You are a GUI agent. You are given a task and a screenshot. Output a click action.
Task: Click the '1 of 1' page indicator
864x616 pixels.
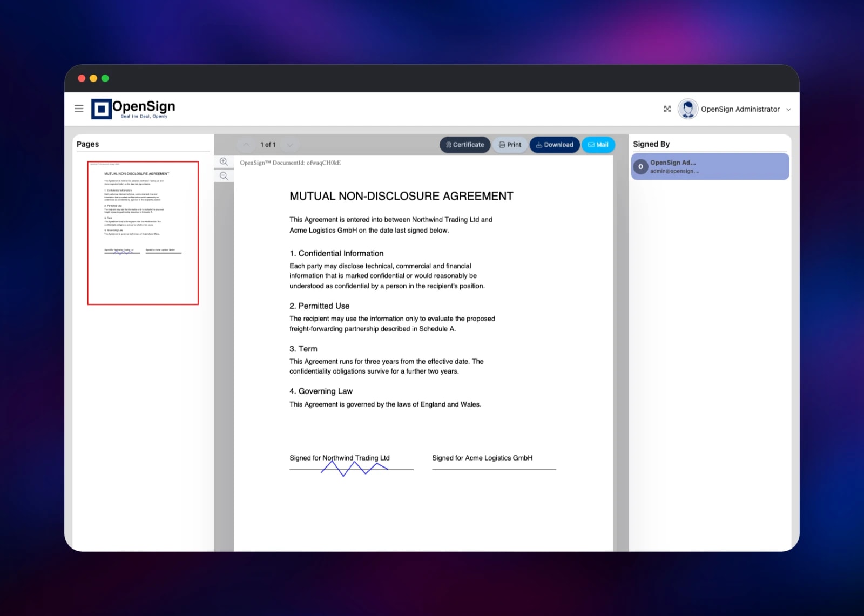pyautogui.click(x=268, y=145)
